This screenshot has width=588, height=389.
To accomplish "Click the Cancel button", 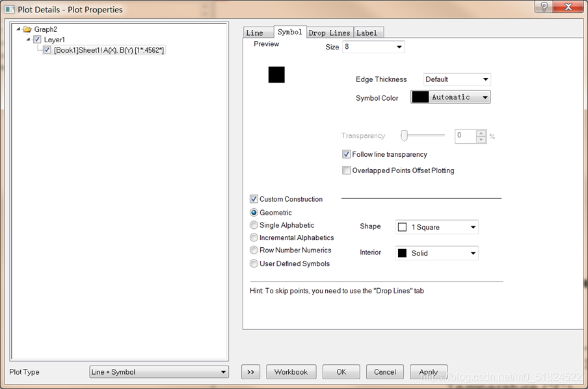I will 385,371.
